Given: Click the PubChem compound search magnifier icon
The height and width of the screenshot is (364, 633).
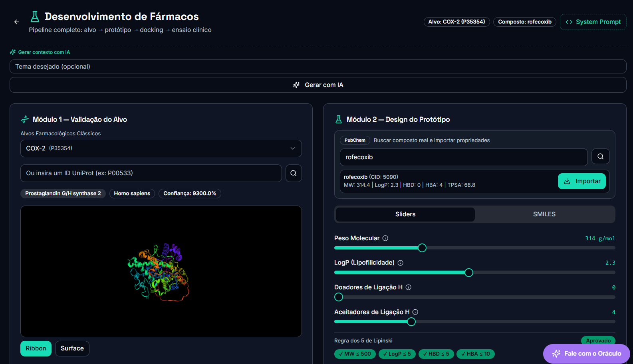Looking at the screenshot, I should pos(601,156).
